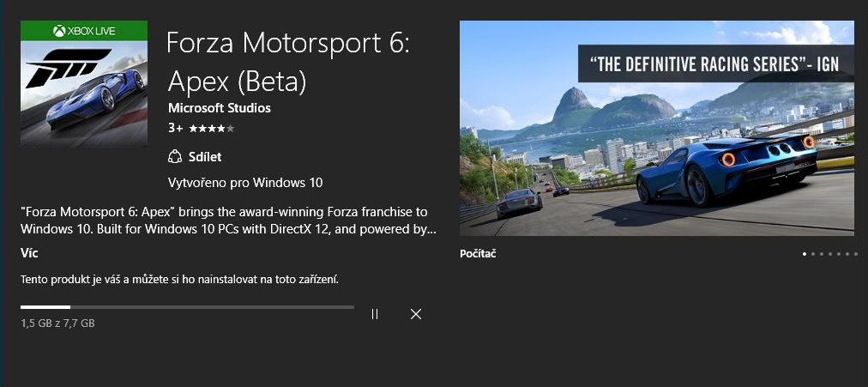Click the Forza Motorsport 6: Apex title
Viewport: 868px width, 387px height.
pos(288,62)
